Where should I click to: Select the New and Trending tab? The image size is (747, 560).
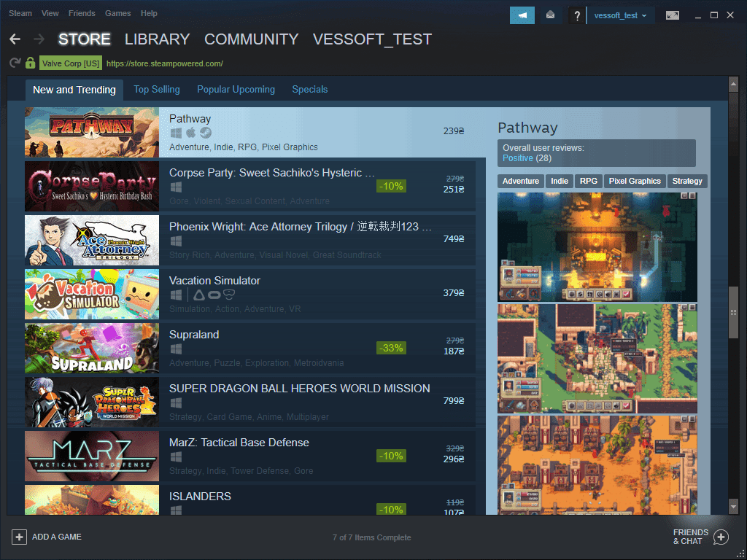pos(74,90)
